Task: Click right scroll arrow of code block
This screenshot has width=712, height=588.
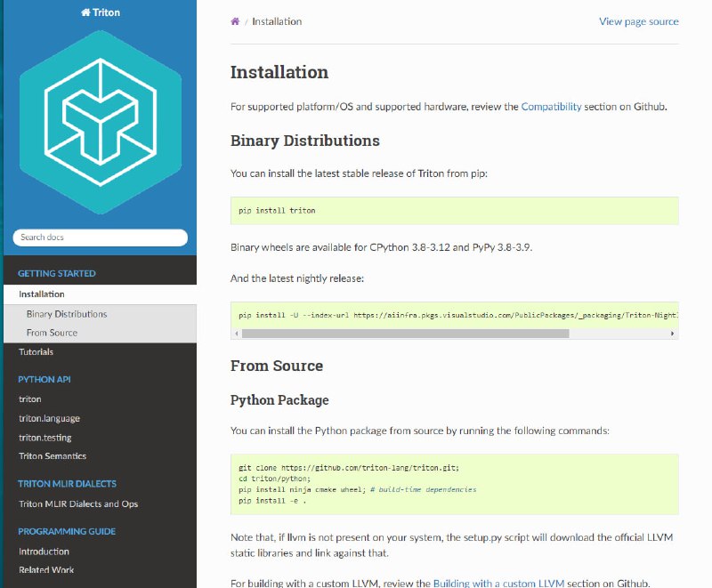Action: [674, 334]
